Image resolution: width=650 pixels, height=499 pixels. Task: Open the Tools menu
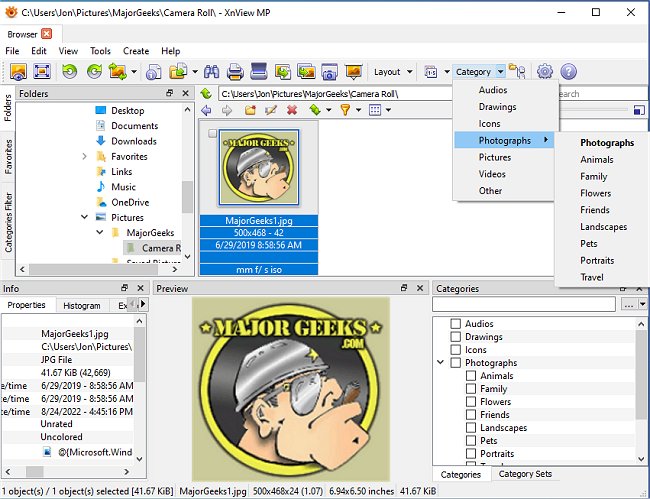(x=100, y=51)
